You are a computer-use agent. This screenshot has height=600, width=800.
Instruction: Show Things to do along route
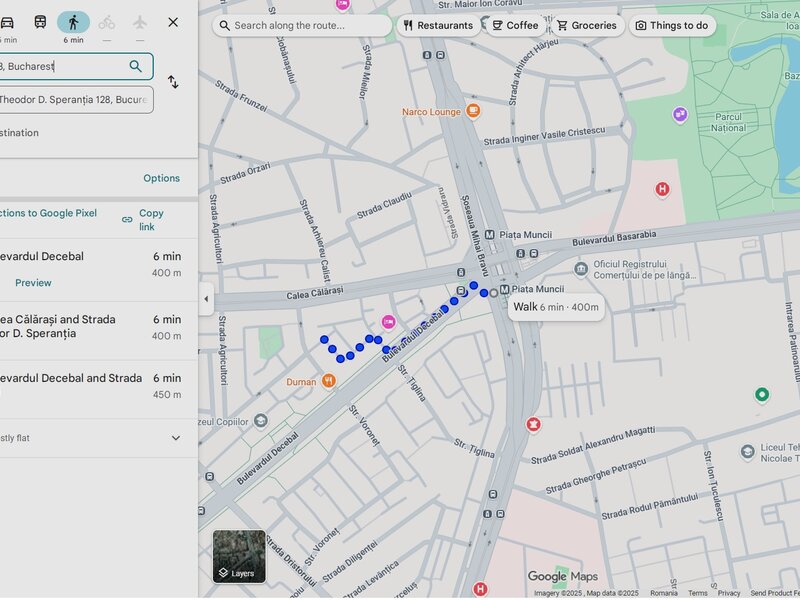tap(672, 26)
